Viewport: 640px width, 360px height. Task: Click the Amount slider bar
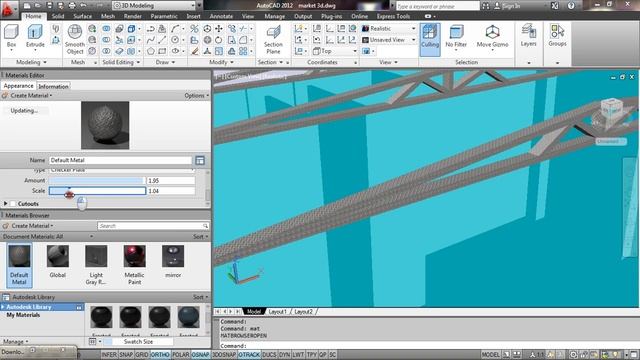pyautogui.click(x=97, y=180)
